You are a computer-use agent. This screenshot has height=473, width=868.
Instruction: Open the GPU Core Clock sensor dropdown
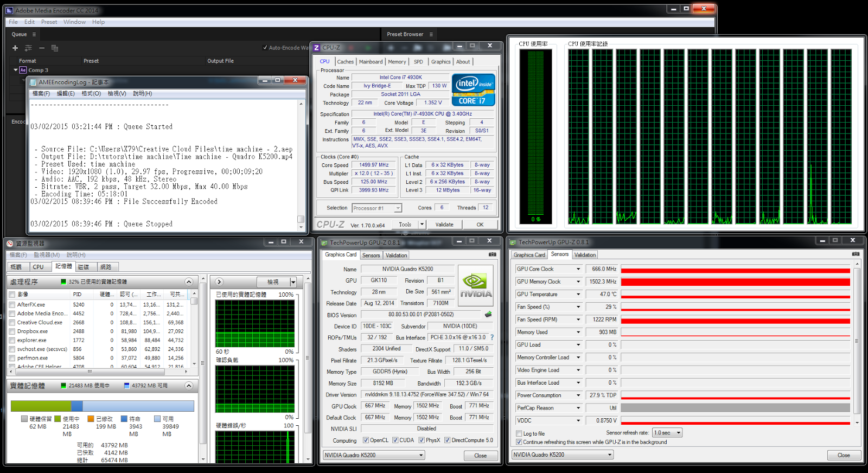click(x=578, y=269)
